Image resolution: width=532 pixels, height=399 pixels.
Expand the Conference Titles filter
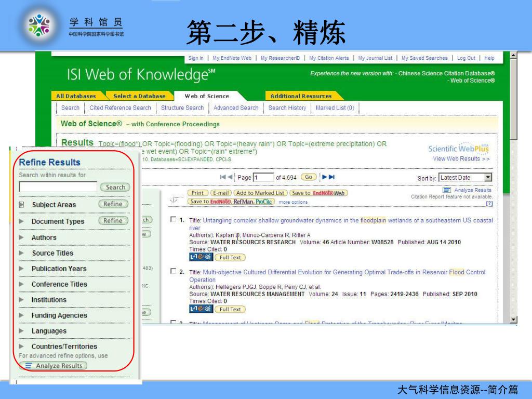[21, 284]
